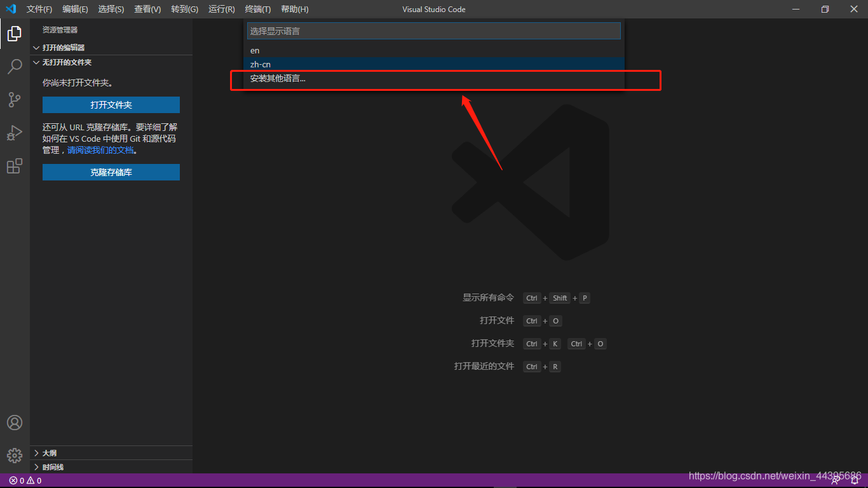Click the 显示所有命令 shortcut label
Viewport: 868px width, 488px height.
coord(488,297)
